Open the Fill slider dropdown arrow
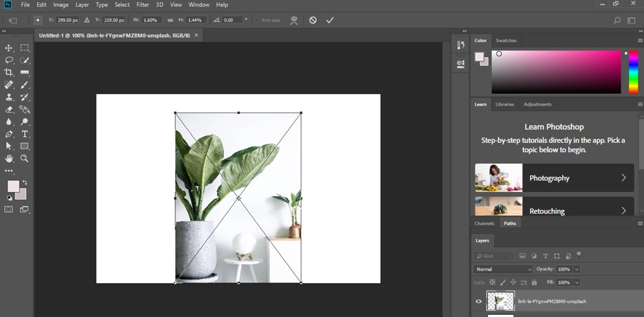 [x=577, y=282]
